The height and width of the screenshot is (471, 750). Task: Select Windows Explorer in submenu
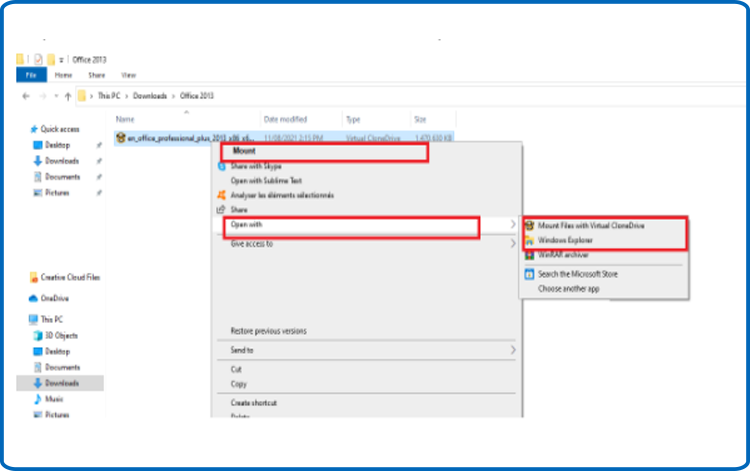[x=565, y=240]
